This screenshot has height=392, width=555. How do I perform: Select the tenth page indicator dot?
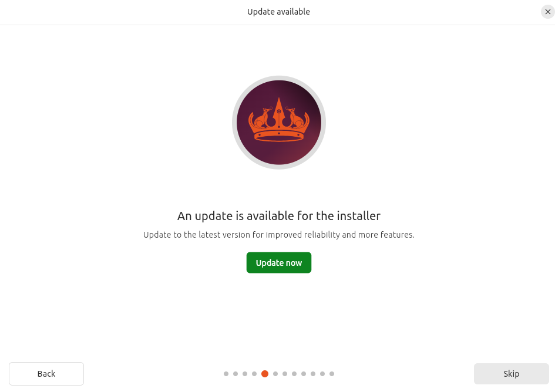click(313, 374)
